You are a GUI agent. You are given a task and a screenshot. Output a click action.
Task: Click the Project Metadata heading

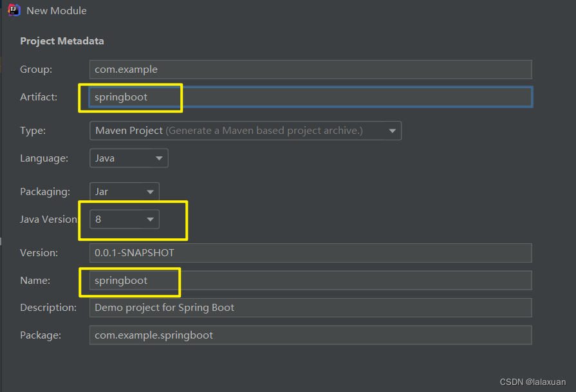(62, 41)
